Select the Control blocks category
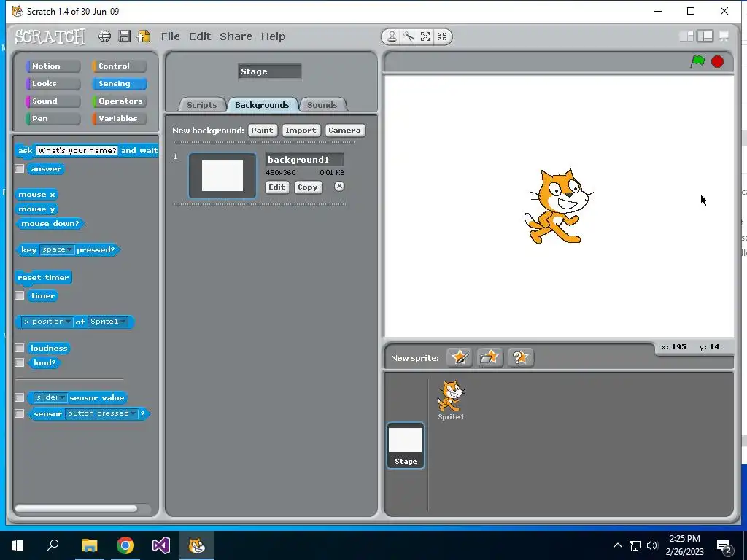Image resolution: width=747 pixels, height=560 pixels. click(119, 66)
